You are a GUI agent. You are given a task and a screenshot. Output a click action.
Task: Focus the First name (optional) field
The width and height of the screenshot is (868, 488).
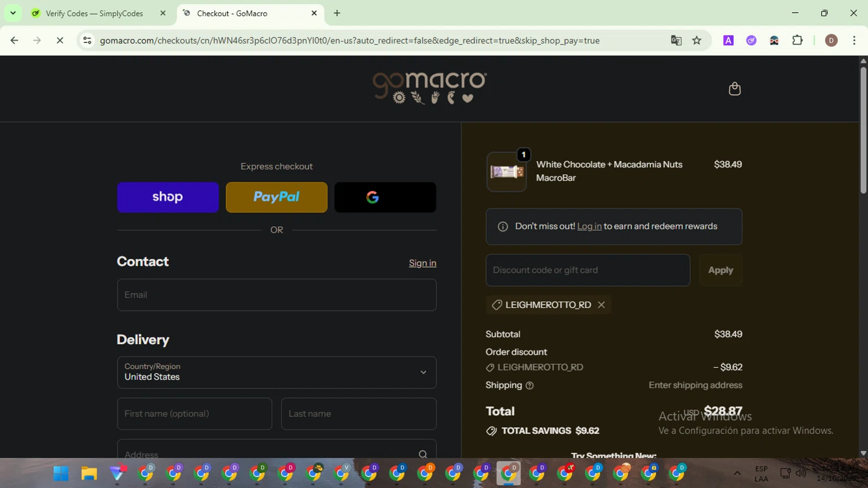click(x=194, y=414)
